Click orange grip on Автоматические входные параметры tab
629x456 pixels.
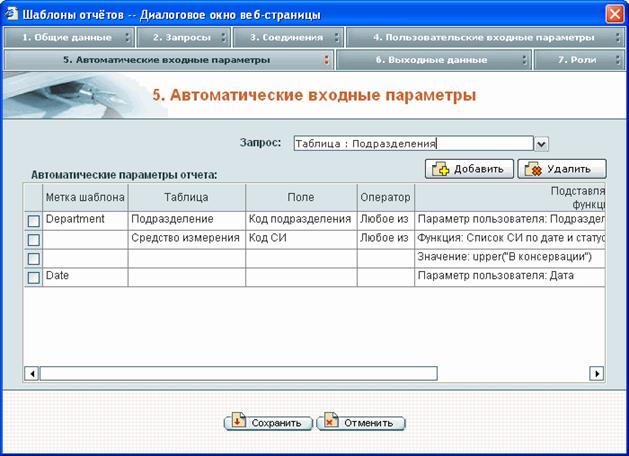[x=327, y=60]
